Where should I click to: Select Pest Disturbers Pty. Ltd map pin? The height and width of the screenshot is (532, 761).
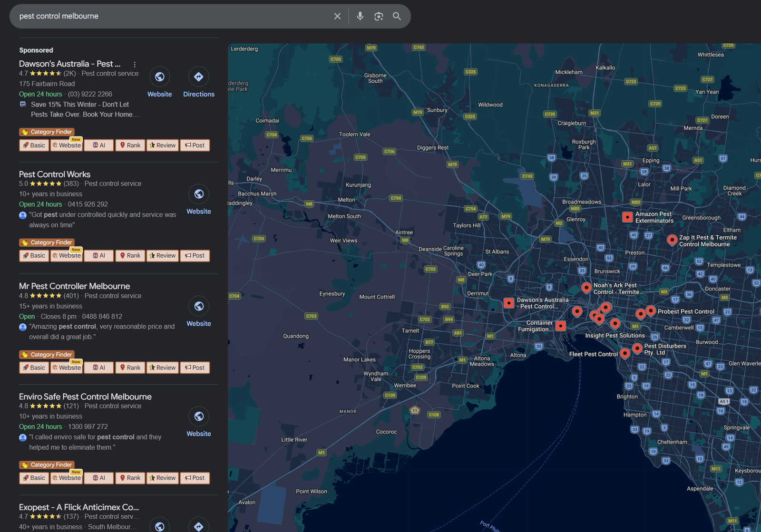(637, 348)
